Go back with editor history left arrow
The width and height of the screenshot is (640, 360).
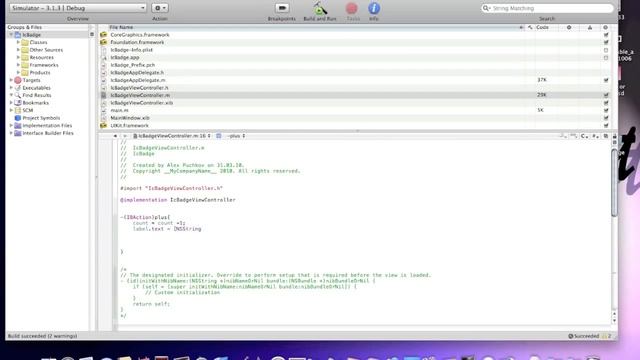tap(115, 136)
